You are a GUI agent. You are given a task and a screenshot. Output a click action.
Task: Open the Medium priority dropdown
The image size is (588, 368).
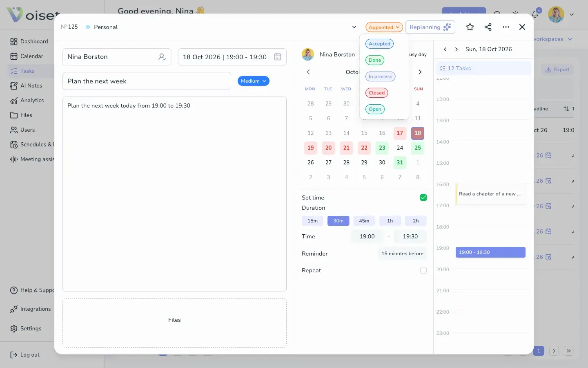click(x=254, y=81)
